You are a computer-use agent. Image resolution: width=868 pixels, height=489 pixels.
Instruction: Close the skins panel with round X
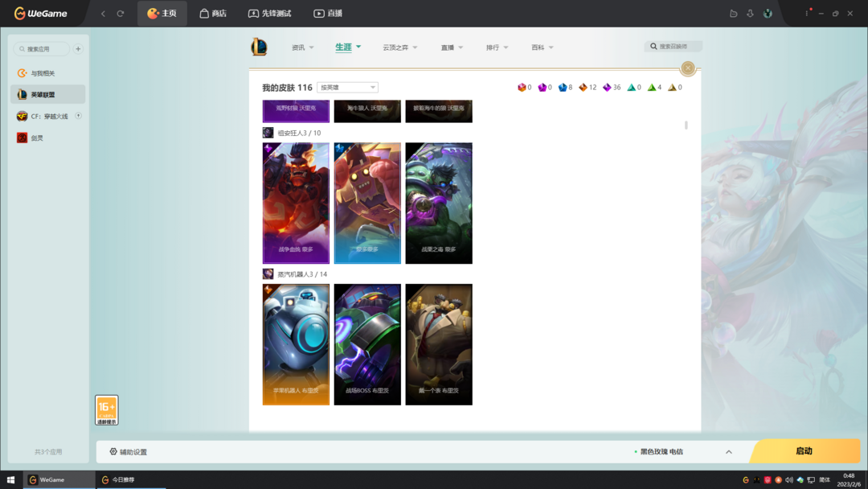688,68
